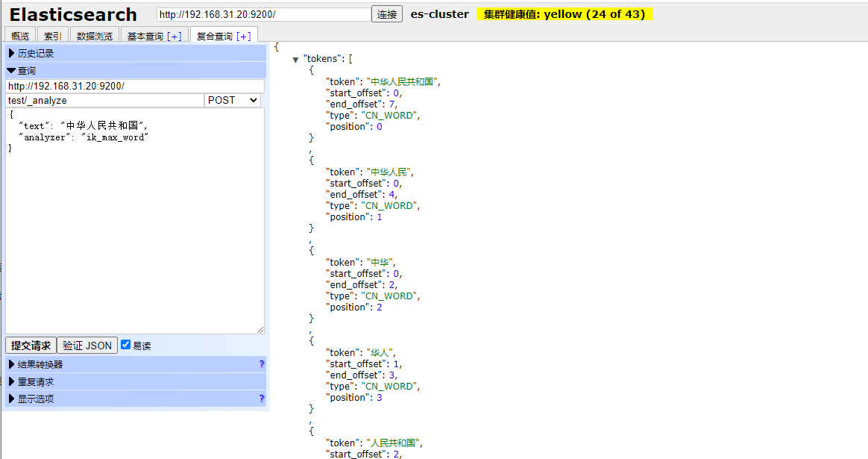Open the 数据浏览 tab
The height and width of the screenshot is (459, 868).
pos(95,36)
